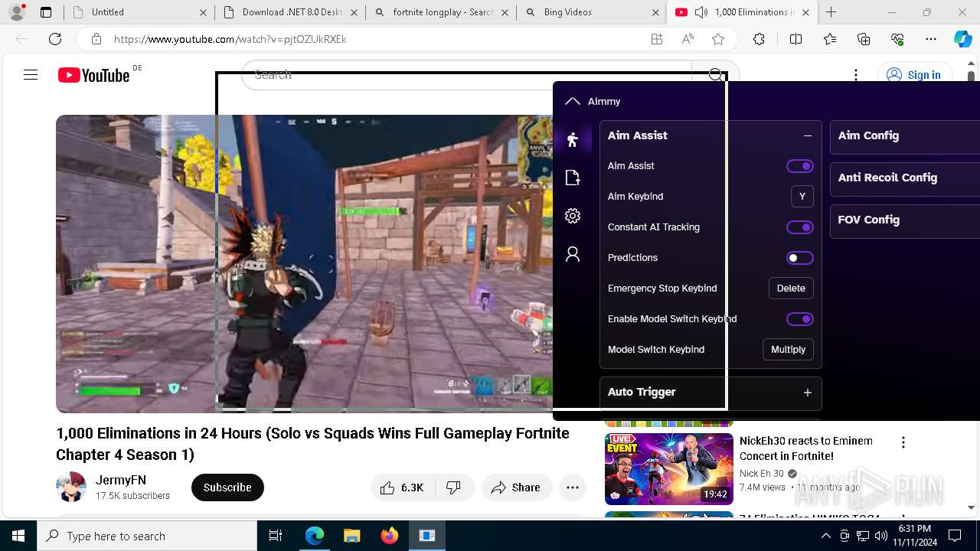Collapse the Aimmy window with the chevron icon

(x=572, y=101)
